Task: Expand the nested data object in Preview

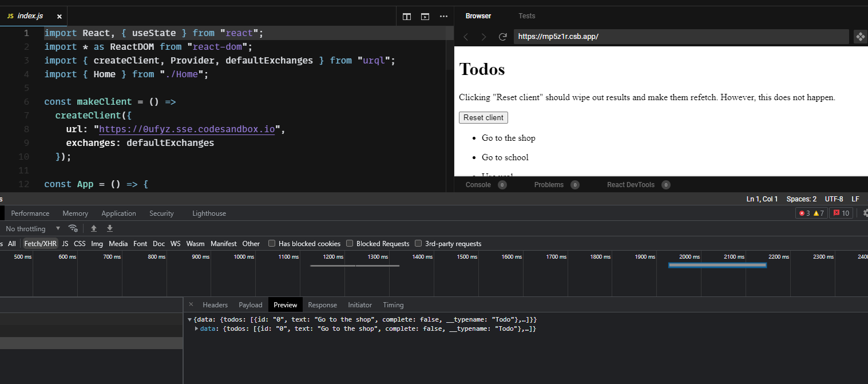Action: (x=197, y=328)
